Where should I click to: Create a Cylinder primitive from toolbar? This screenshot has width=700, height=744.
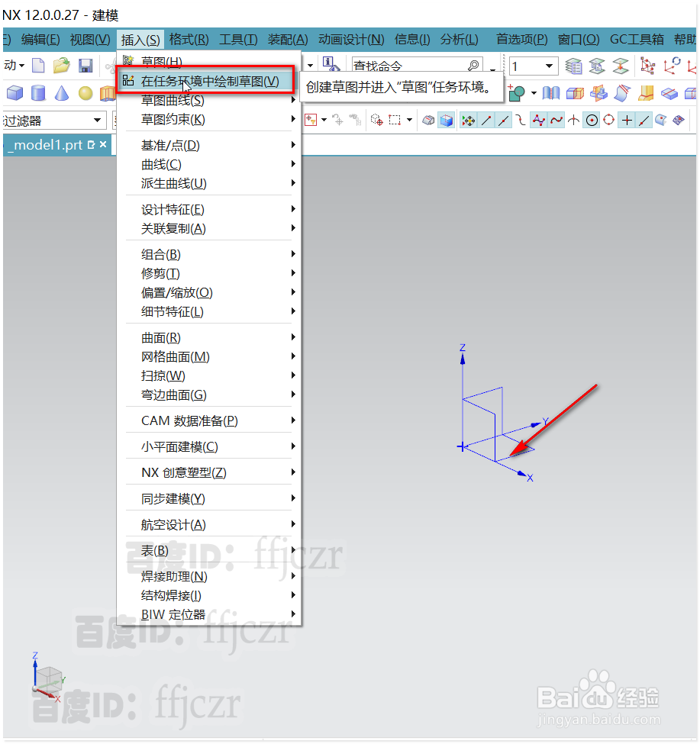click(x=38, y=92)
